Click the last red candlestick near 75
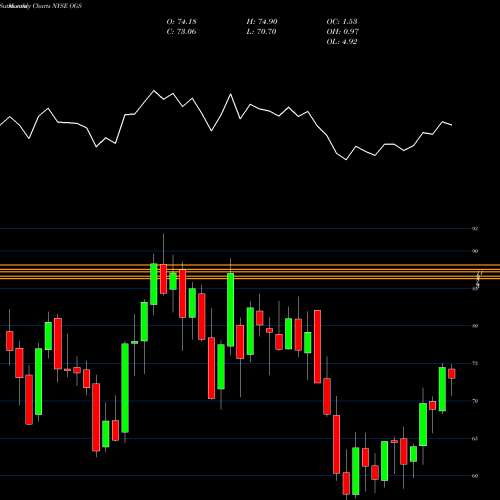This screenshot has width=500, height=500. pos(452,374)
